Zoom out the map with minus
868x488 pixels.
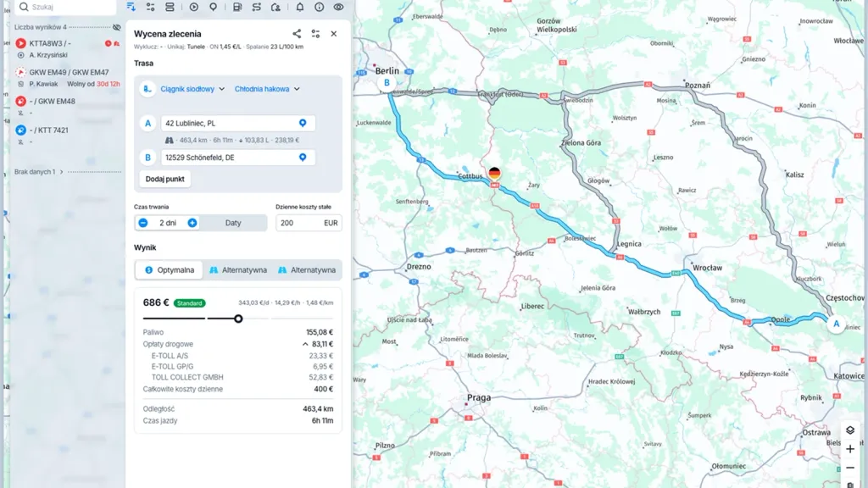[850, 468]
